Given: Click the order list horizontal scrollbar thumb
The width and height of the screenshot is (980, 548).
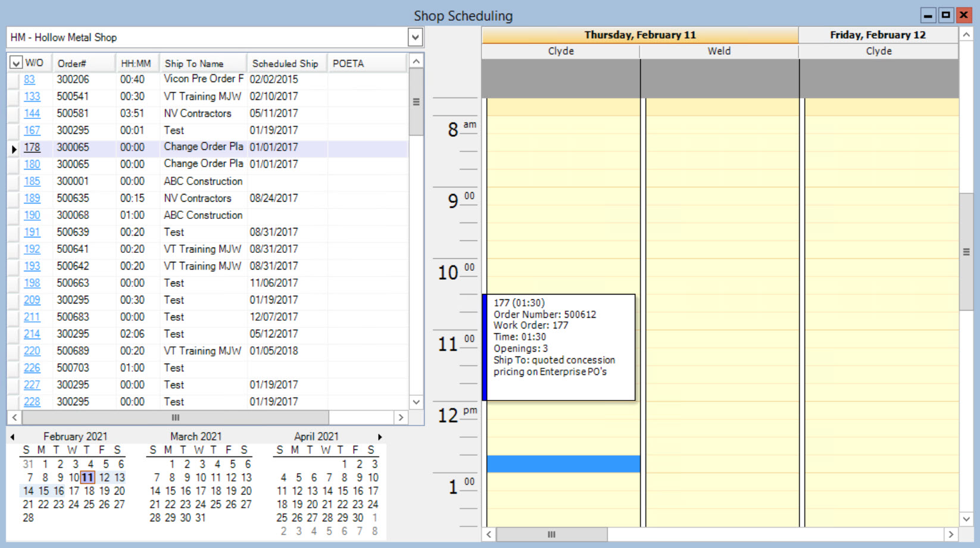Looking at the screenshot, I should pos(175,417).
